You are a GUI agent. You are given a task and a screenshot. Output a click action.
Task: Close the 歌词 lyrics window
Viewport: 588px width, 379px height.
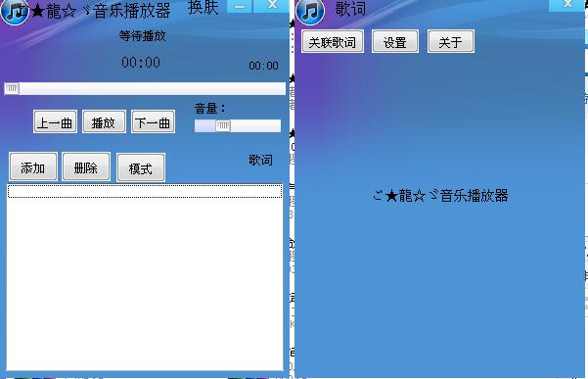click(x=568, y=5)
